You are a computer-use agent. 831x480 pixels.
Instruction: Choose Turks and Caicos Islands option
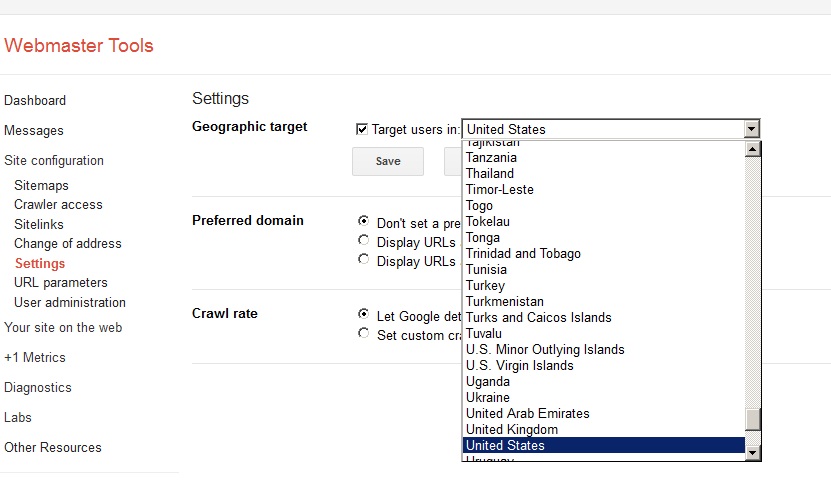coord(604,317)
